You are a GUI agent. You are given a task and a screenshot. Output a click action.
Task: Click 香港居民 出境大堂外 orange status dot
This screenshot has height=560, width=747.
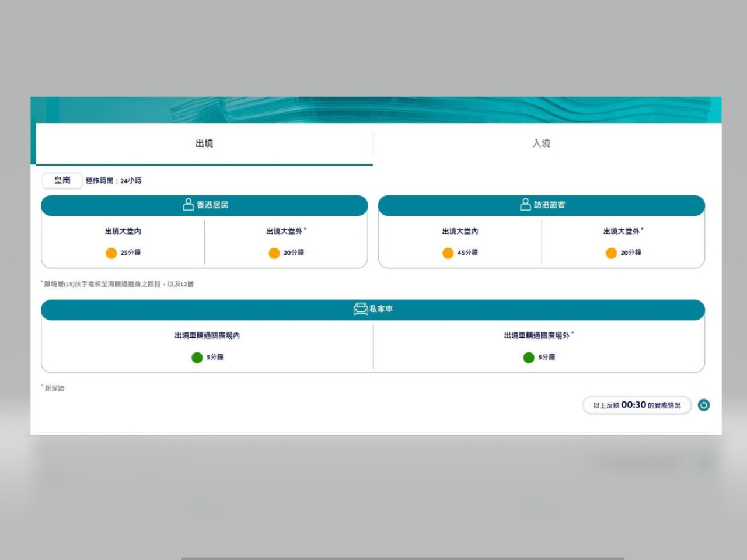pyautogui.click(x=274, y=253)
